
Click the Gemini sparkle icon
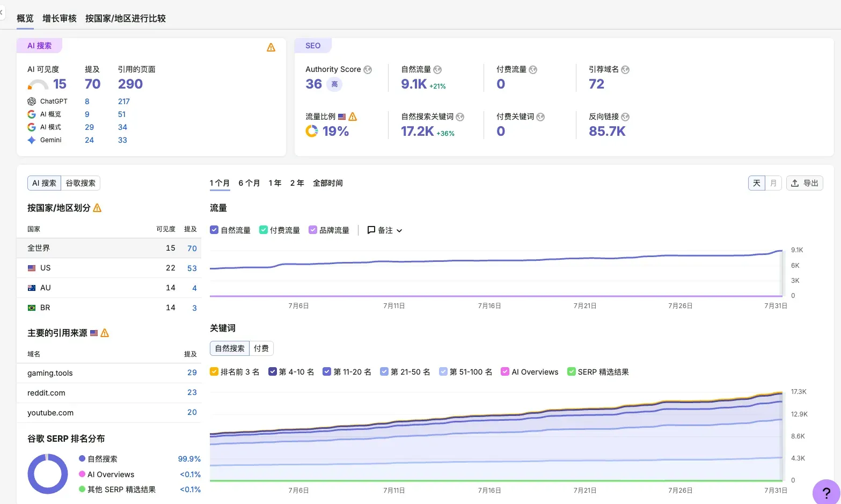32,140
